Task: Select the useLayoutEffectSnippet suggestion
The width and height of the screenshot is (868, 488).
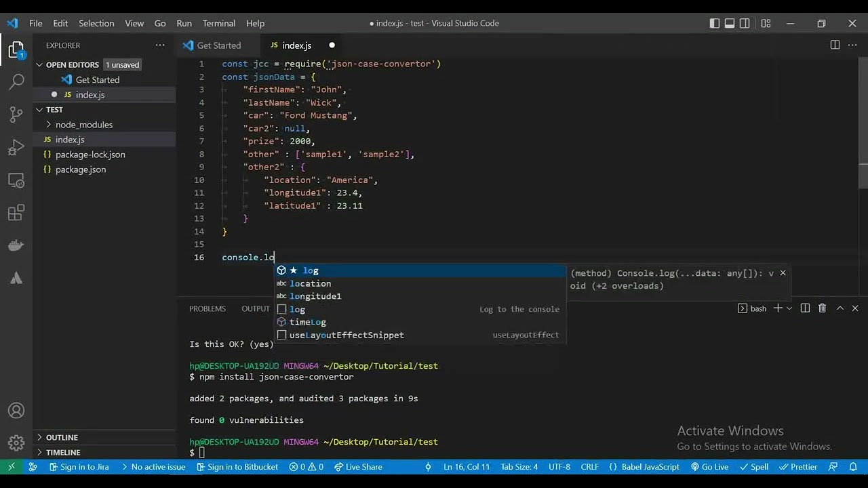Action: point(420,335)
